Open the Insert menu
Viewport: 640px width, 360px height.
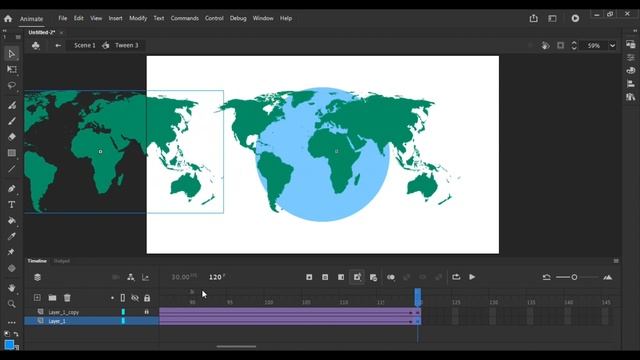[115, 18]
